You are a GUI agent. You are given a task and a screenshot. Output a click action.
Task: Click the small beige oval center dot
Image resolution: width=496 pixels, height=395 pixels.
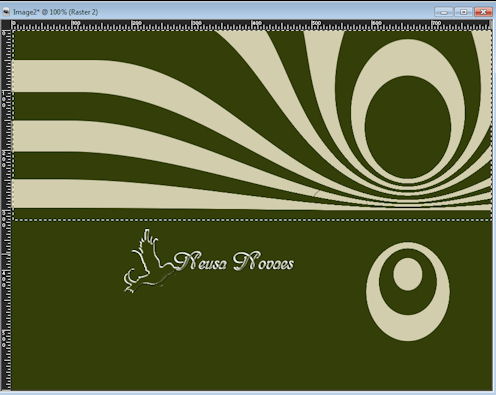408,274
